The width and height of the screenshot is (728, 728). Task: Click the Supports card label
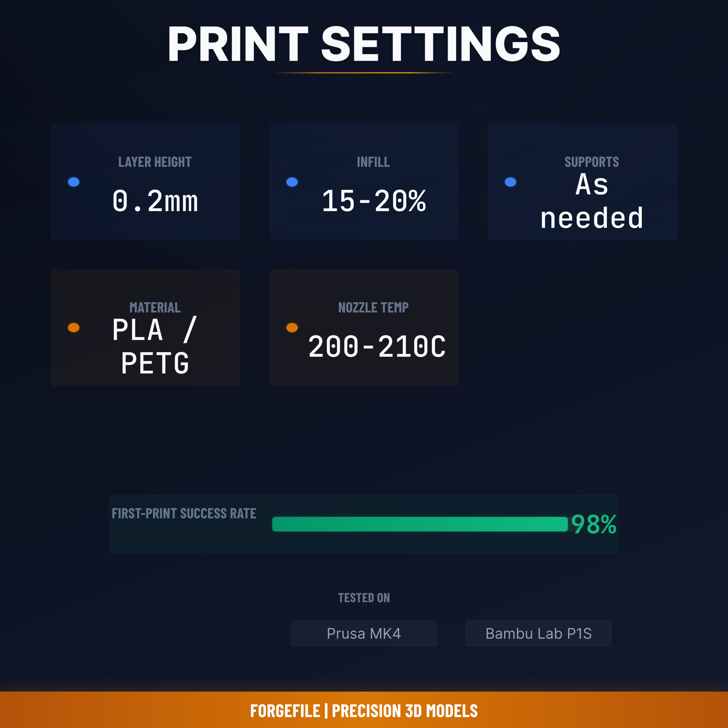tap(591, 162)
